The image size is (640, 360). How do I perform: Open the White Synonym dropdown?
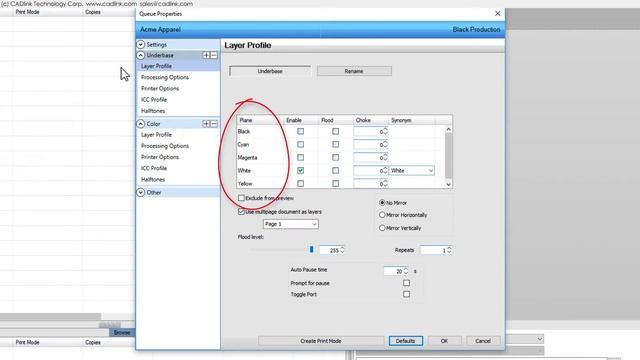point(412,171)
